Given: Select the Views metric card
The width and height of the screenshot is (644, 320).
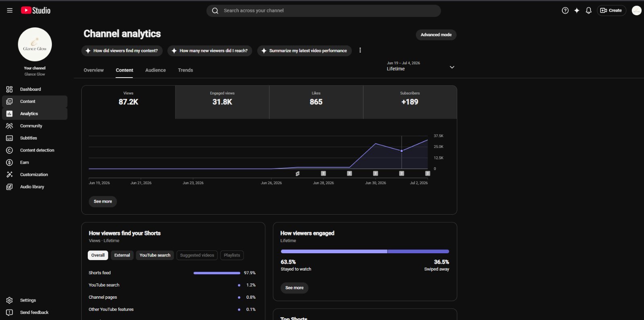Looking at the screenshot, I should [128, 102].
